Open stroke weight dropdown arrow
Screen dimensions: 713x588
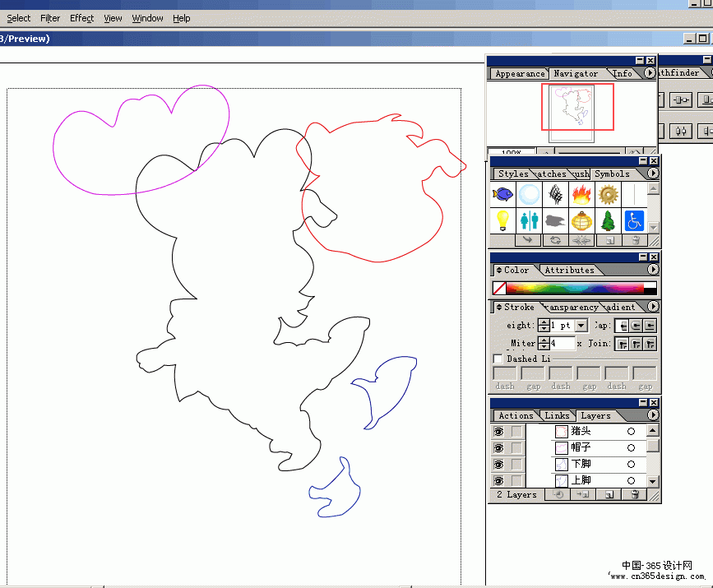[581, 326]
